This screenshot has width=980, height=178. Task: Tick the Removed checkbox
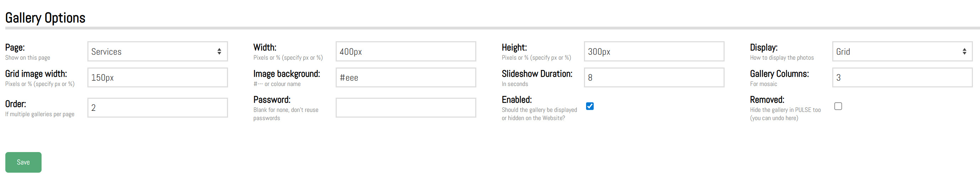[x=838, y=106]
